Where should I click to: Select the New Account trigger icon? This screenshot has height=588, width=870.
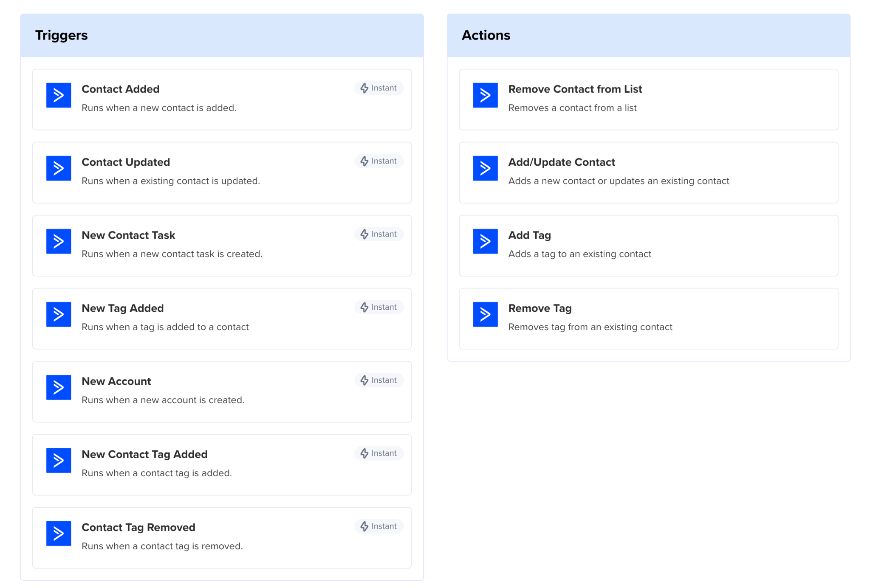pos(58,387)
